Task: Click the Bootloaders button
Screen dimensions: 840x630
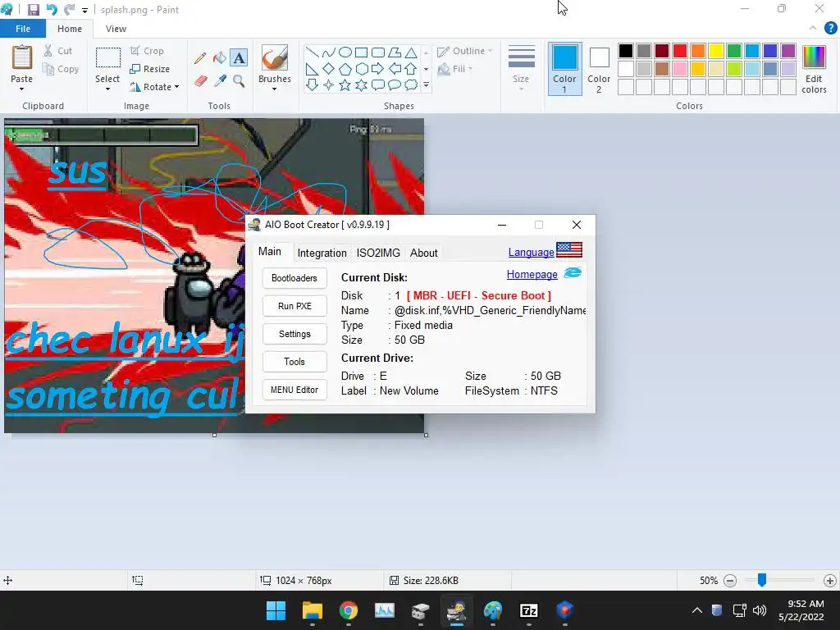Action: (294, 278)
